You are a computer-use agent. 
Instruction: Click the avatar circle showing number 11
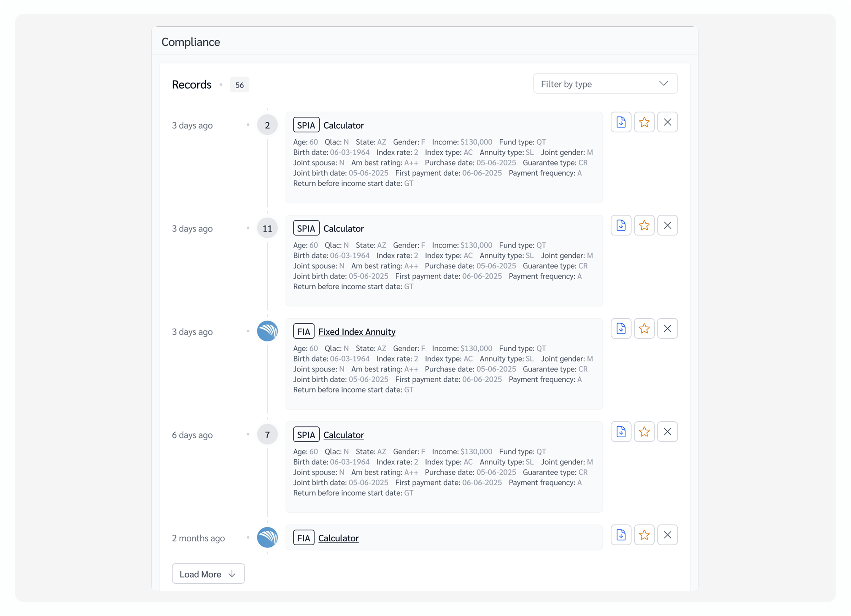pyautogui.click(x=267, y=228)
